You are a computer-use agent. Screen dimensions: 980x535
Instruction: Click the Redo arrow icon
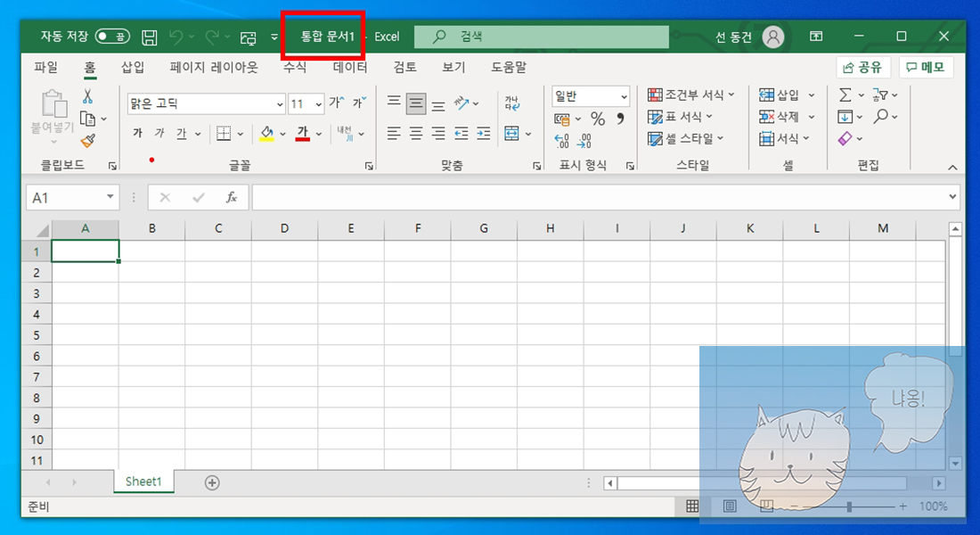click(x=213, y=37)
